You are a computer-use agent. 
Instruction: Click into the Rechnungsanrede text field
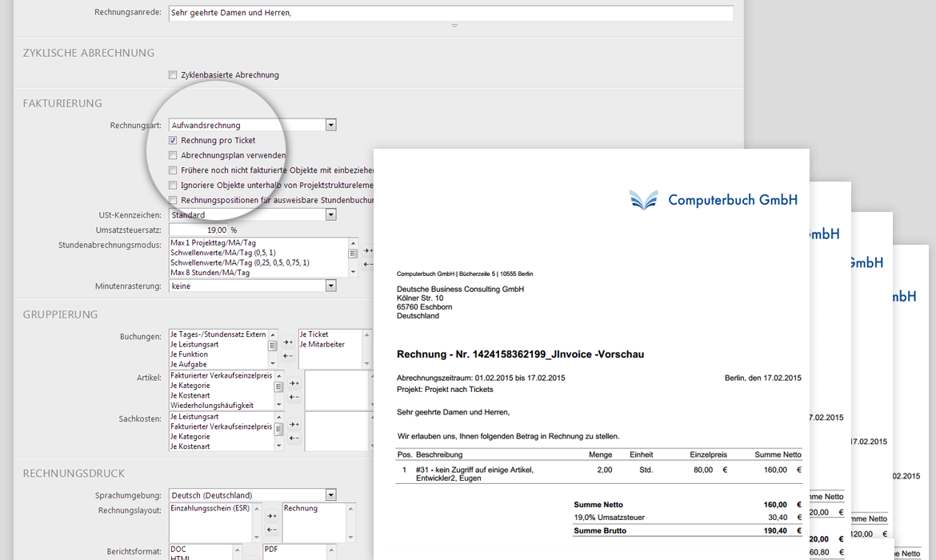pos(450,13)
